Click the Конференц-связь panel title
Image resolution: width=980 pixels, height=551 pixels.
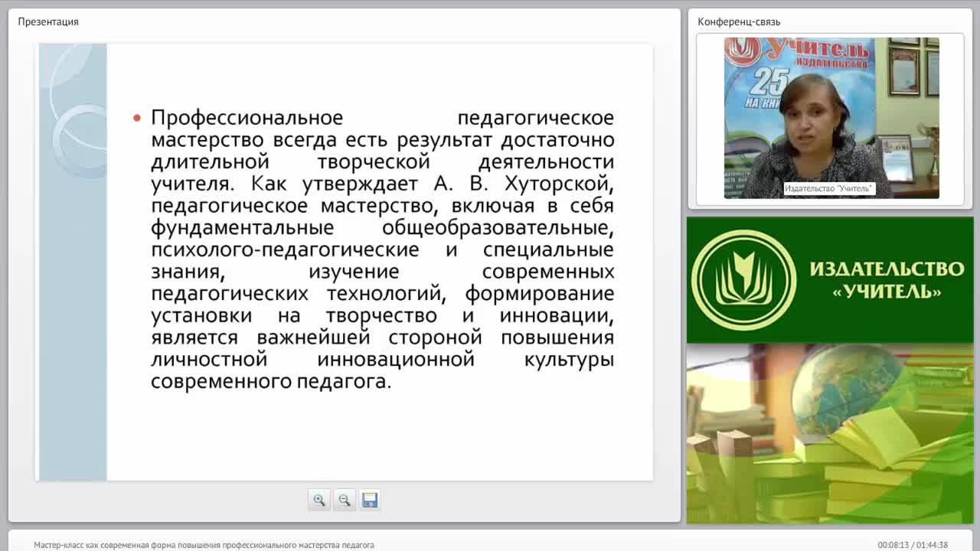pyautogui.click(x=739, y=21)
